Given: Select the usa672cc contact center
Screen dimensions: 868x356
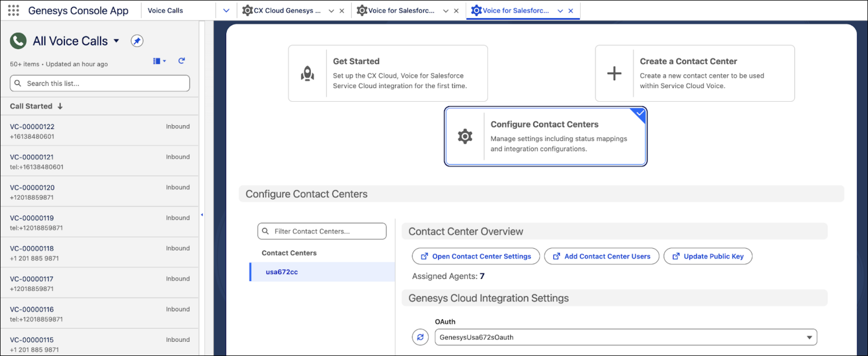Looking at the screenshot, I should (322, 272).
